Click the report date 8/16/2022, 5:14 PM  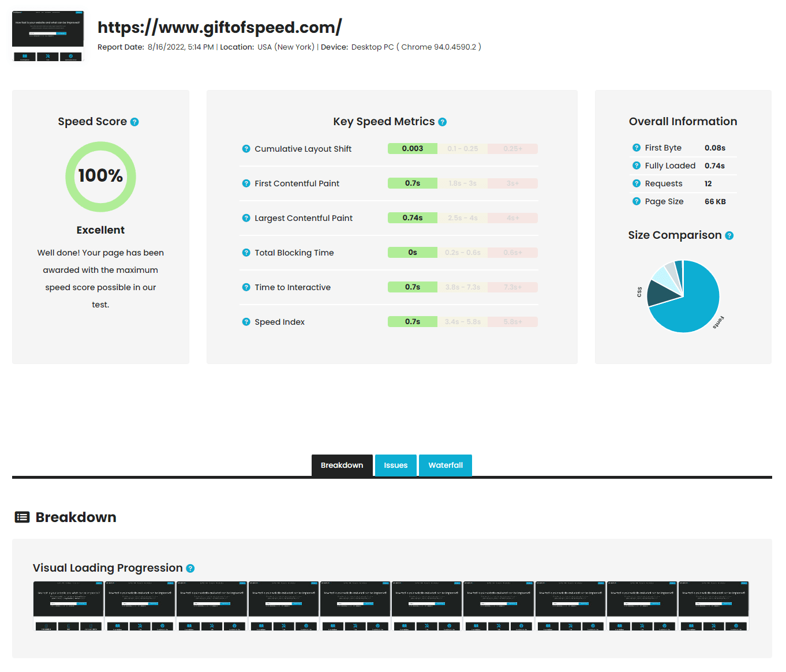181,47
